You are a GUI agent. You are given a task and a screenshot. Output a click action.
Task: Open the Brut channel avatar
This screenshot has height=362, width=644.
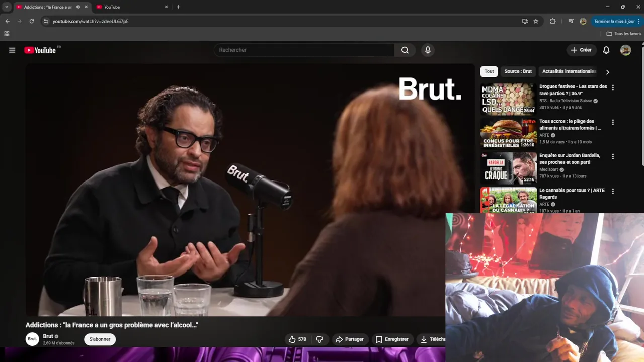[x=32, y=339]
